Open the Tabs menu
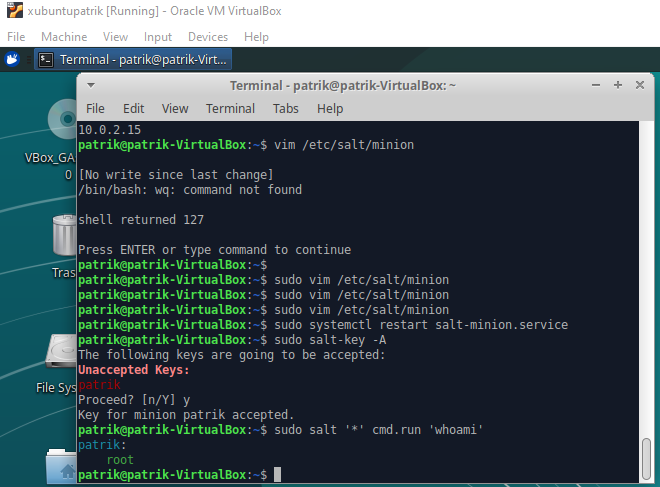Screen dimensions: 660x487 click(286, 108)
